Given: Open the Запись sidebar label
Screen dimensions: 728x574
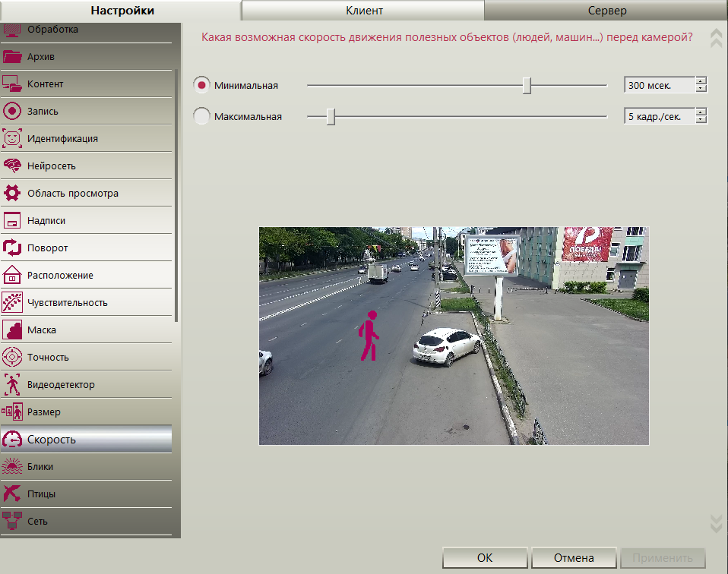Looking at the screenshot, I should tap(43, 112).
